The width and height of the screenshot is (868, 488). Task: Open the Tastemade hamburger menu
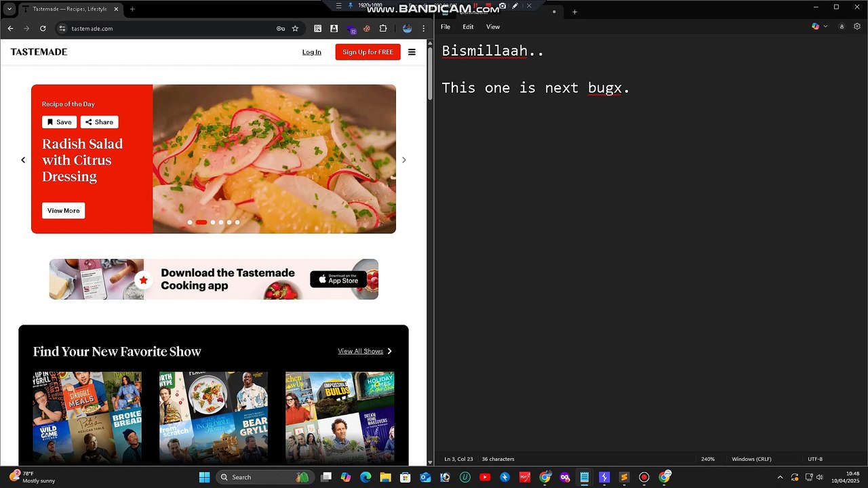[x=412, y=52]
